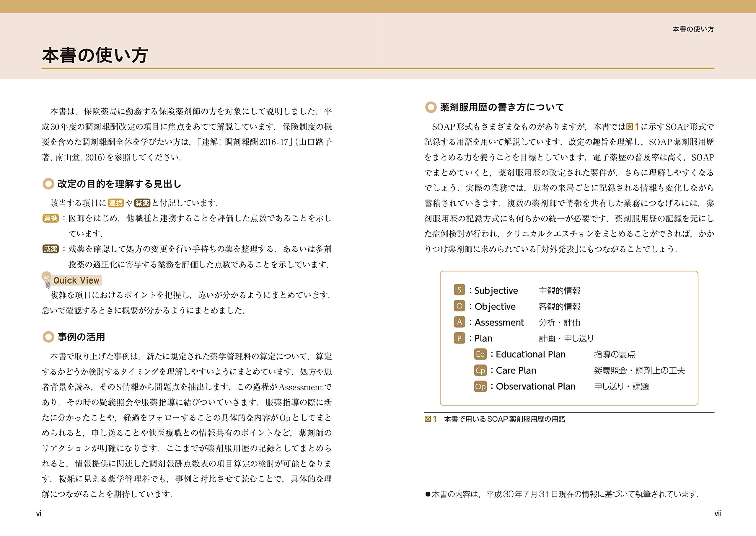Click circle bullet beside 薬剤服用歴の書き方について
Viewport: 756px width, 536px height.
coord(431,107)
